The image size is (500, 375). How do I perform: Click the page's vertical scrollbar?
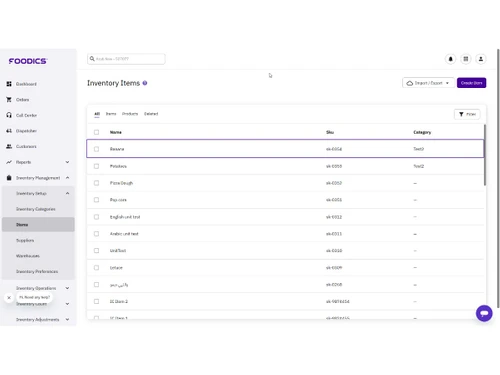[x=498, y=178]
